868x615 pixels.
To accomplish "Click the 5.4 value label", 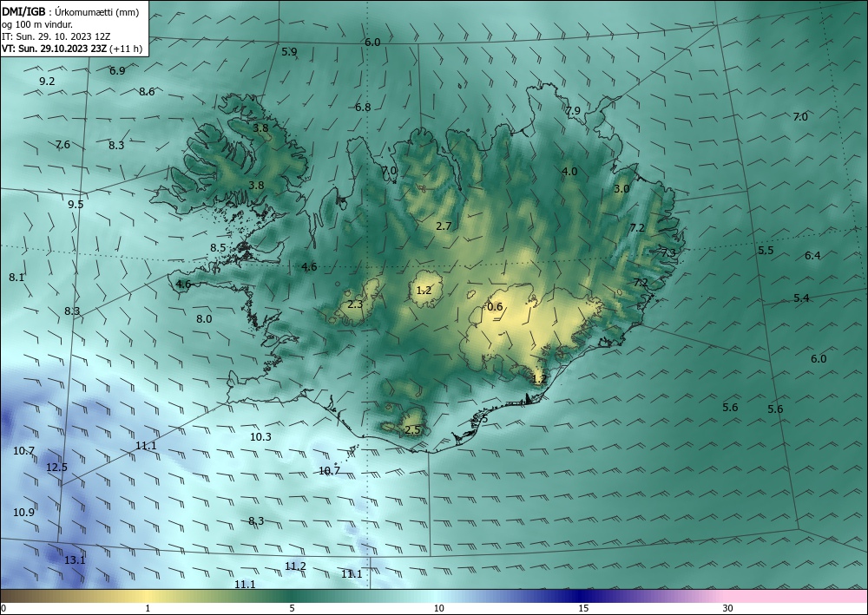I will pyautogui.click(x=801, y=298).
